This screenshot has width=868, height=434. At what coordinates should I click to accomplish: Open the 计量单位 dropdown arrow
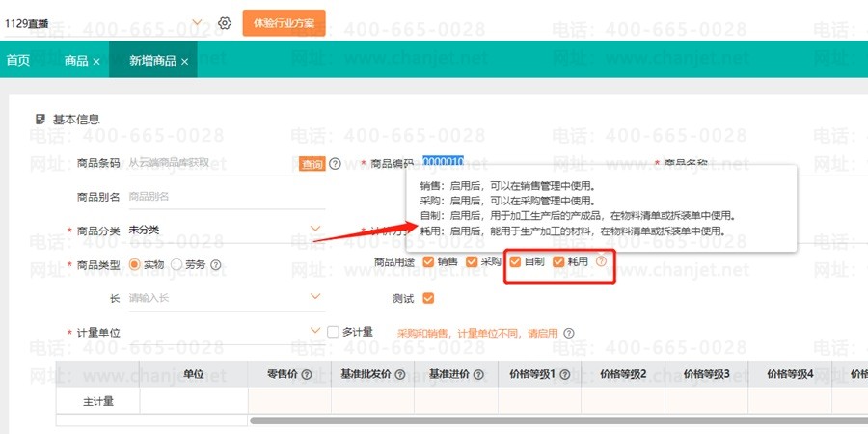(x=315, y=331)
